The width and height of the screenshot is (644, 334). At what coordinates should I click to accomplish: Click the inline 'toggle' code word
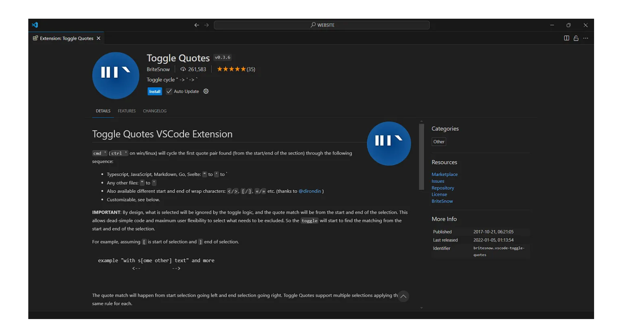point(310,221)
